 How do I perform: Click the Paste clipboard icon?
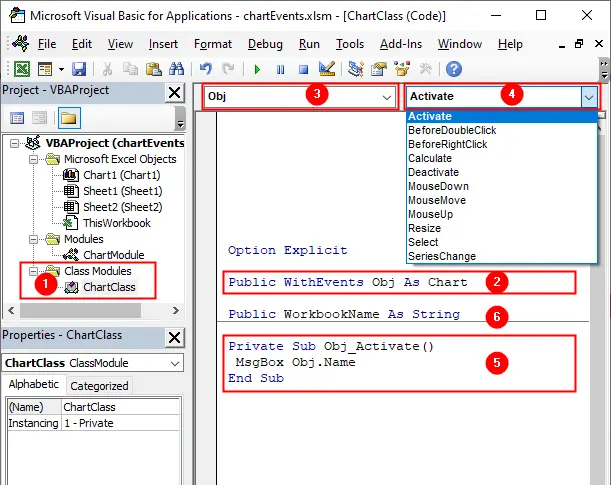pyautogui.click(x=154, y=69)
